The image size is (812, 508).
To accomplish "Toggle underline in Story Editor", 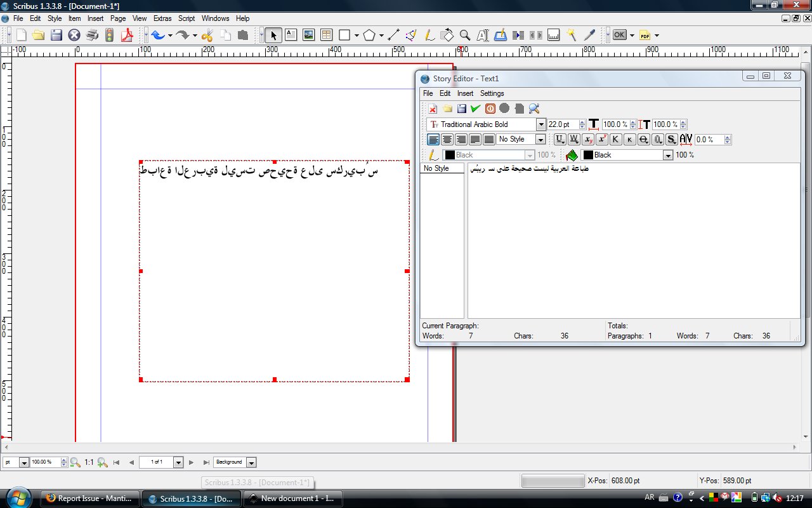I will tap(560, 139).
